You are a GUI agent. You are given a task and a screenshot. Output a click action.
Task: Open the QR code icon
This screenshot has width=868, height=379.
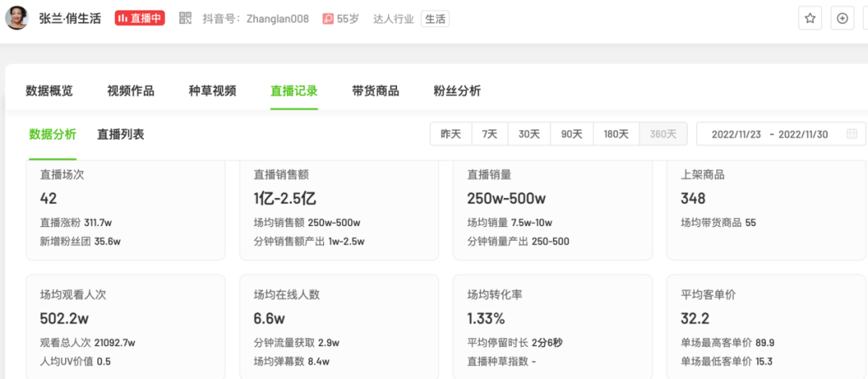(185, 19)
